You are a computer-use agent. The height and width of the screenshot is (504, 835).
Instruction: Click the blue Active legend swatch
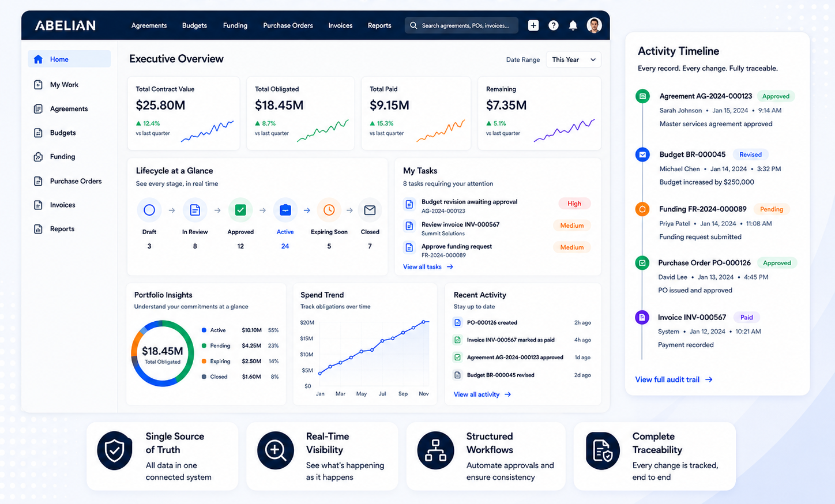tap(204, 330)
